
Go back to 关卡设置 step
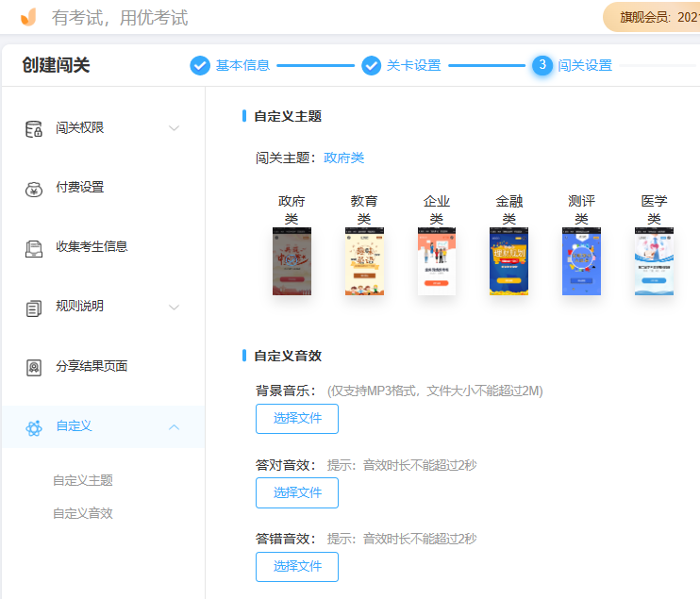(413, 66)
